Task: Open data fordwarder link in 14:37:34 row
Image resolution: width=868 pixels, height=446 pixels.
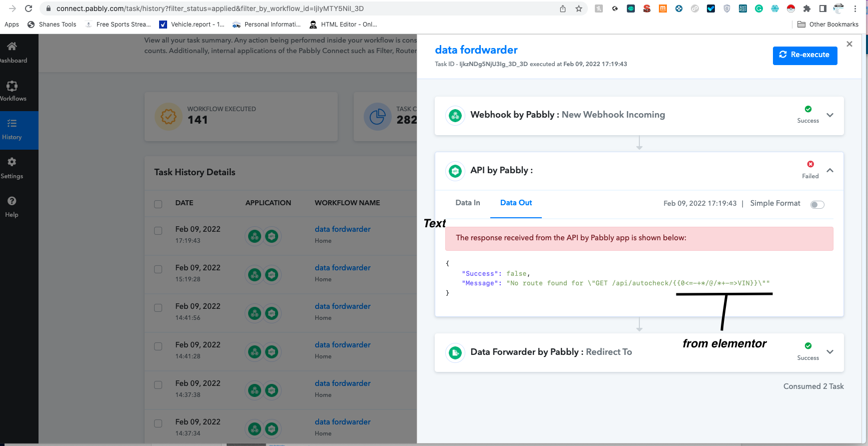Action: point(343,422)
